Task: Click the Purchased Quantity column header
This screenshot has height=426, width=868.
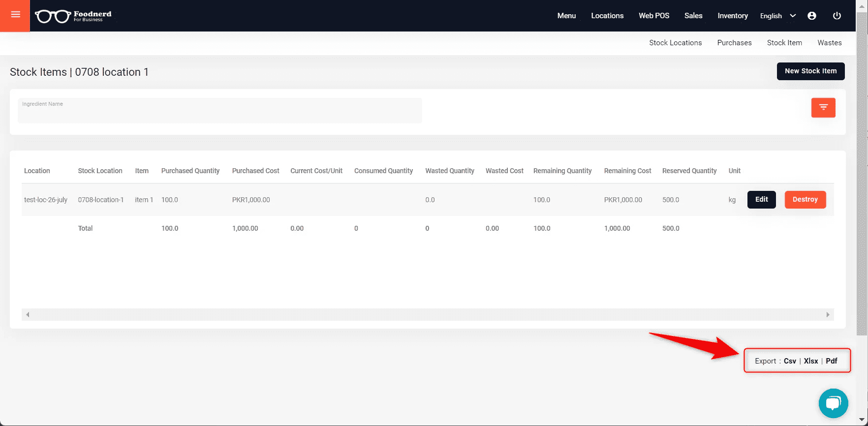Action: 190,171
